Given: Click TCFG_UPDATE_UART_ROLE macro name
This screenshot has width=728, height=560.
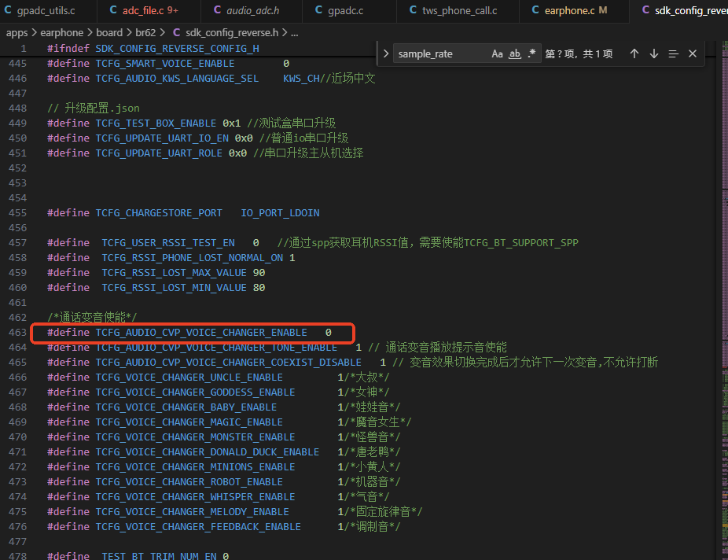Looking at the screenshot, I should (x=159, y=153).
